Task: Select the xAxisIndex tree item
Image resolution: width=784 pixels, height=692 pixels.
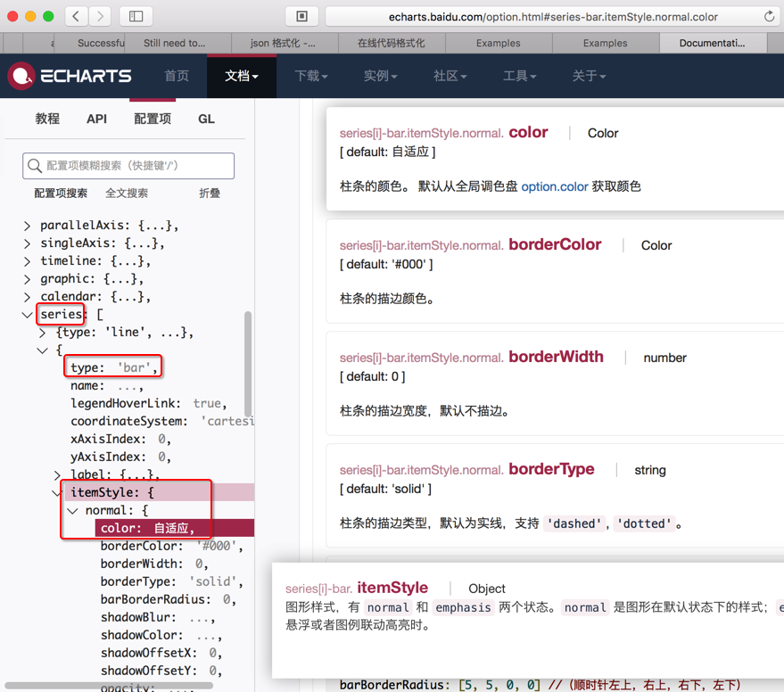Action: [x=120, y=439]
